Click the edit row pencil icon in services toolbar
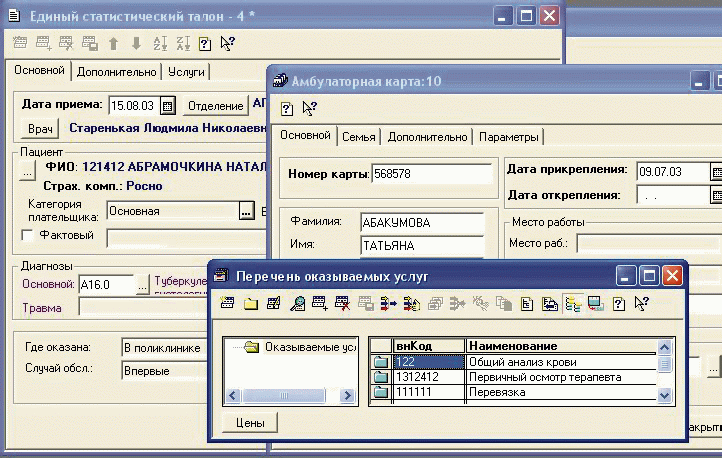Image resolution: width=722 pixels, height=458 pixels. point(274,303)
